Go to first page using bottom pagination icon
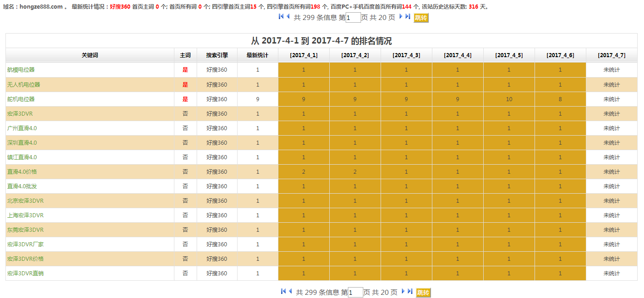The width and height of the screenshot is (644, 298). [283, 291]
